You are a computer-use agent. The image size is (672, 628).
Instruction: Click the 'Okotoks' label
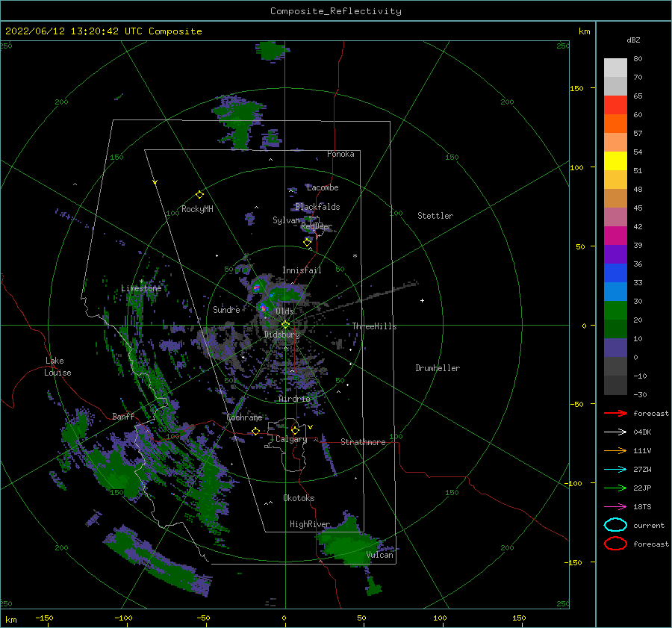pyautogui.click(x=299, y=498)
